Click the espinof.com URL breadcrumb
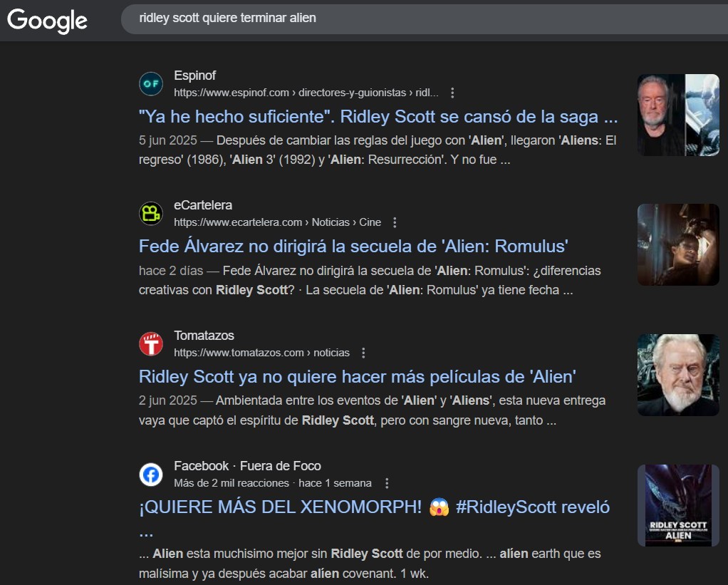The width and height of the screenshot is (728, 585). pos(306,93)
